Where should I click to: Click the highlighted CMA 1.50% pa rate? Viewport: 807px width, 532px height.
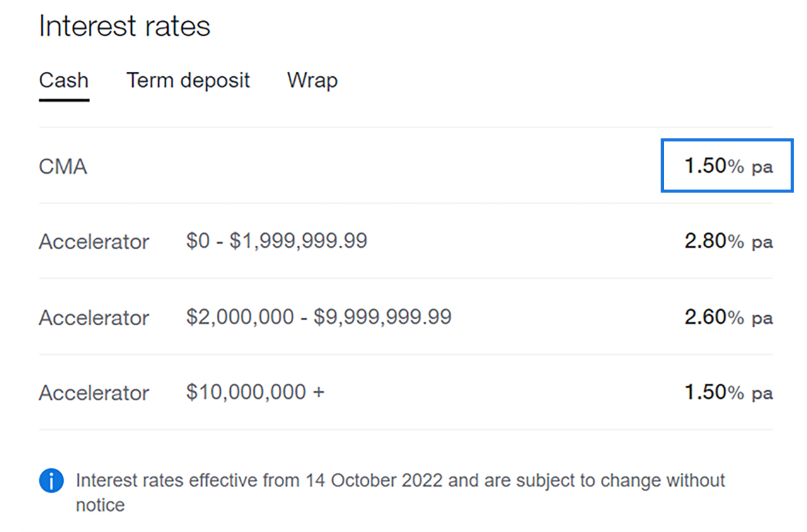tap(727, 166)
